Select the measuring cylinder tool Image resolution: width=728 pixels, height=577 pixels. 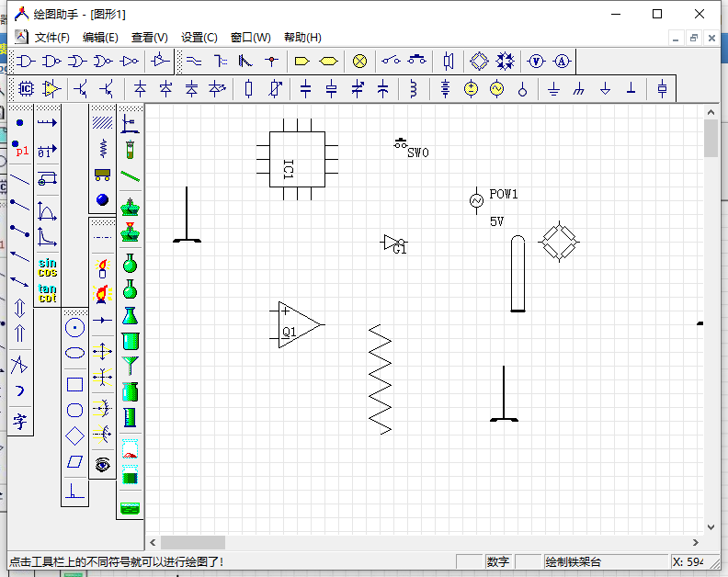point(130,417)
